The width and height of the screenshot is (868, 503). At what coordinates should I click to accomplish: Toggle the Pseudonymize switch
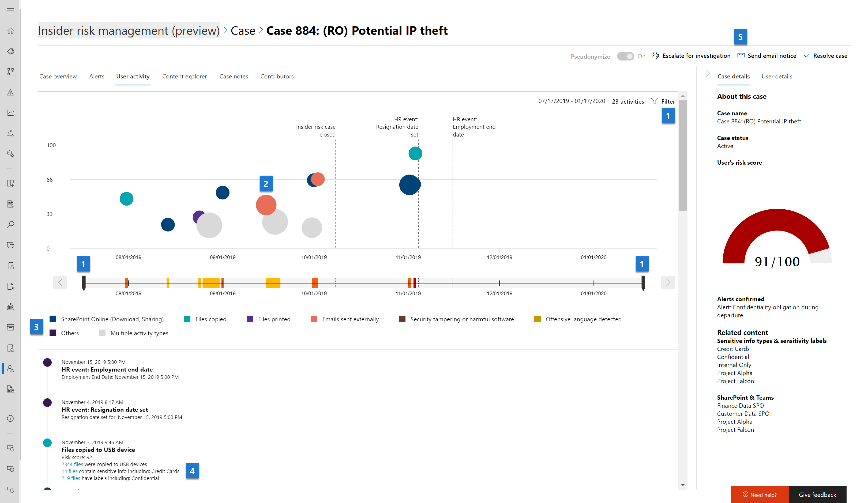[625, 56]
